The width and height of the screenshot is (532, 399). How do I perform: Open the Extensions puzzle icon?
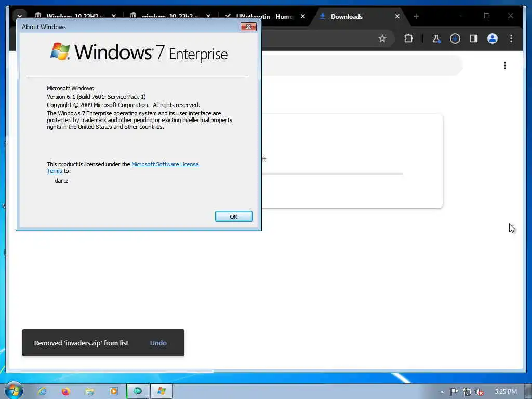coord(408,38)
